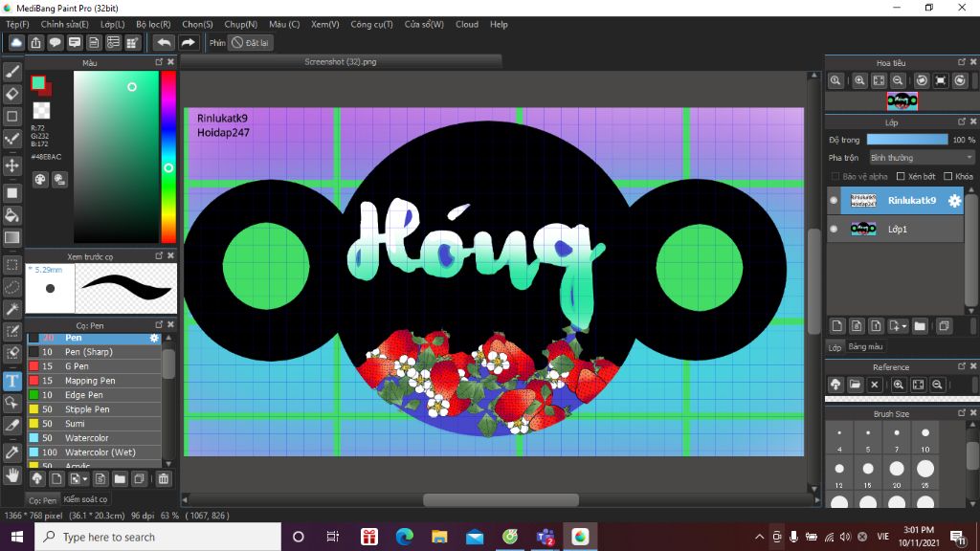Image resolution: width=980 pixels, height=551 pixels.
Task: Click open folder icon in Reference panel
Action: (x=855, y=385)
